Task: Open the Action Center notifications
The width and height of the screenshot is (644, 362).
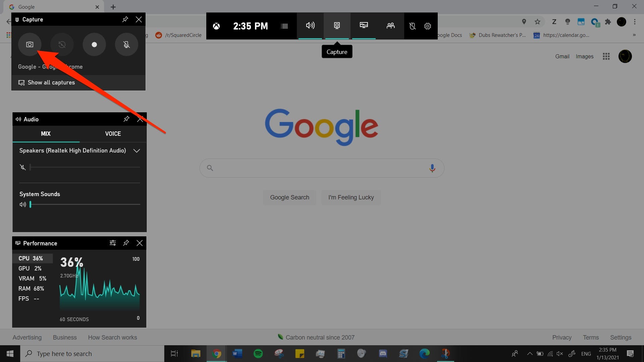Action: coord(630,354)
